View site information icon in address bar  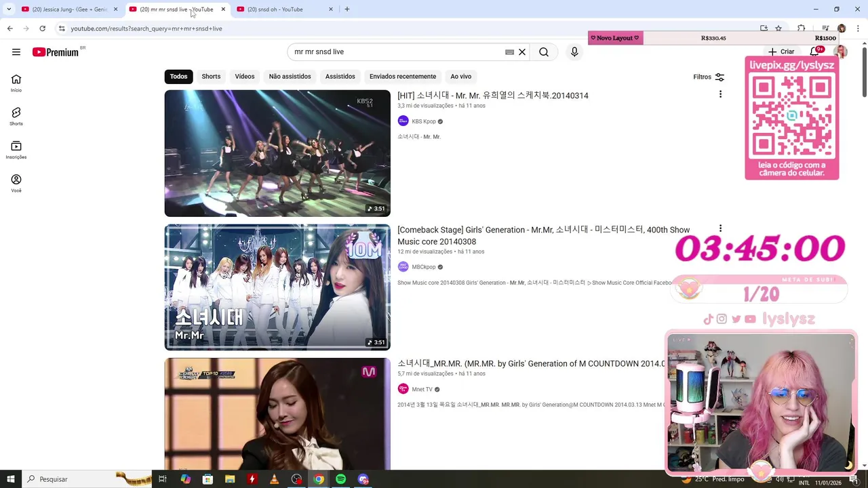(x=61, y=28)
